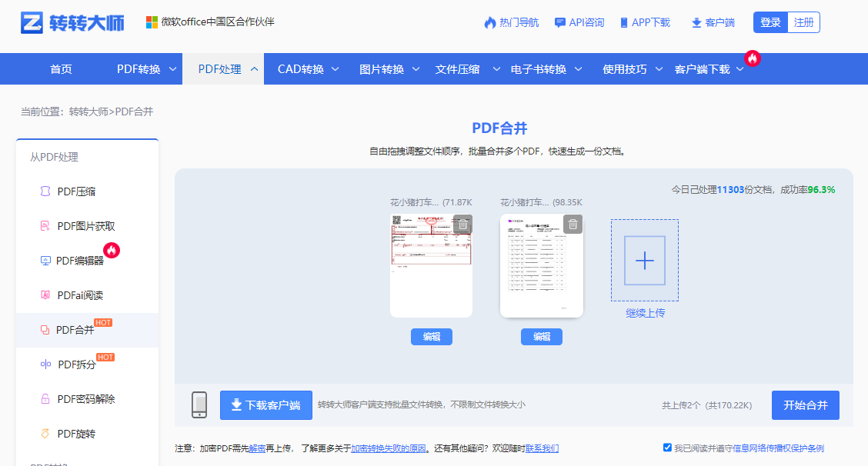Screen dimensions: 868x466
Task: Expand the 电子书转换 menu chevron
Action: [x=578, y=69]
